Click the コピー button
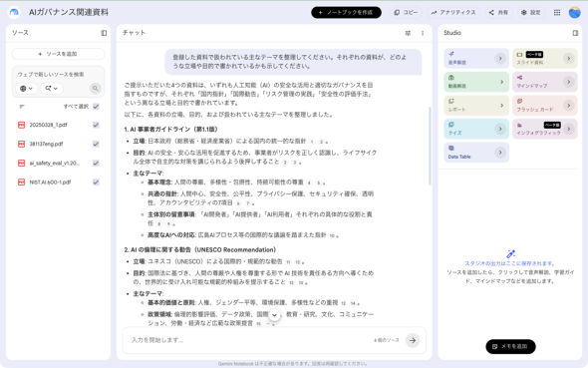 [x=406, y=12]
